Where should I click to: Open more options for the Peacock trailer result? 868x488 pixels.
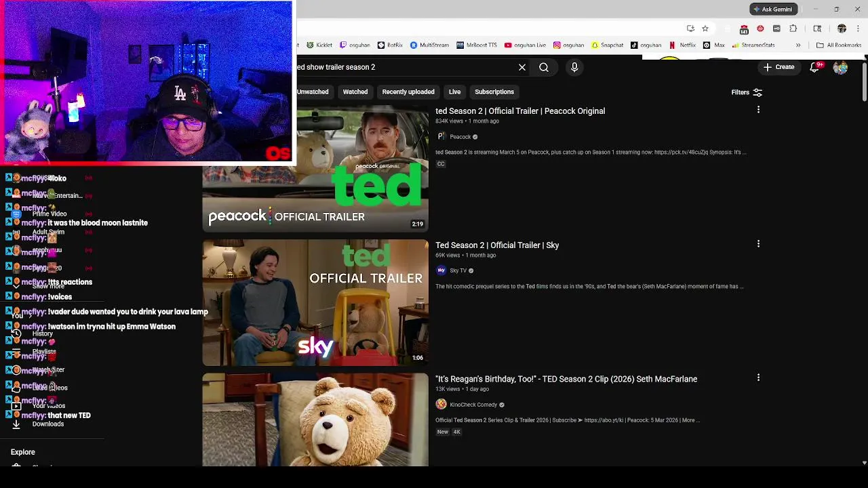758,110
